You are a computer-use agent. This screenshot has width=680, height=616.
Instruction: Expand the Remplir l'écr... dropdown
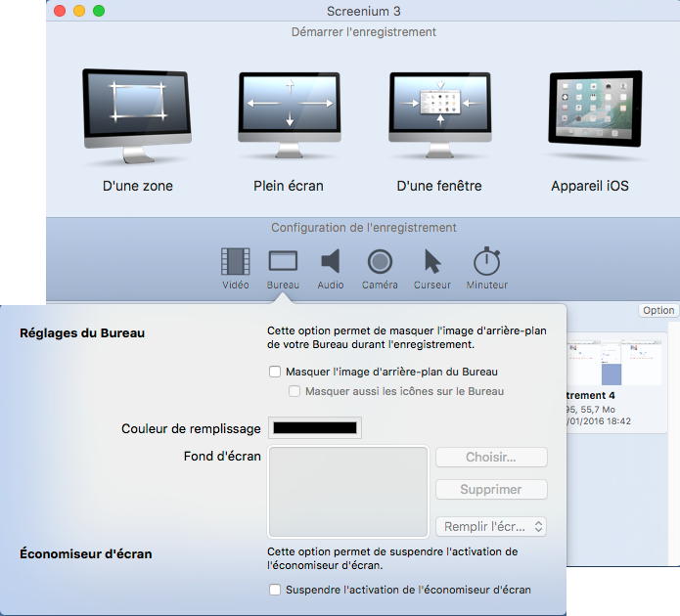point(491,526)
